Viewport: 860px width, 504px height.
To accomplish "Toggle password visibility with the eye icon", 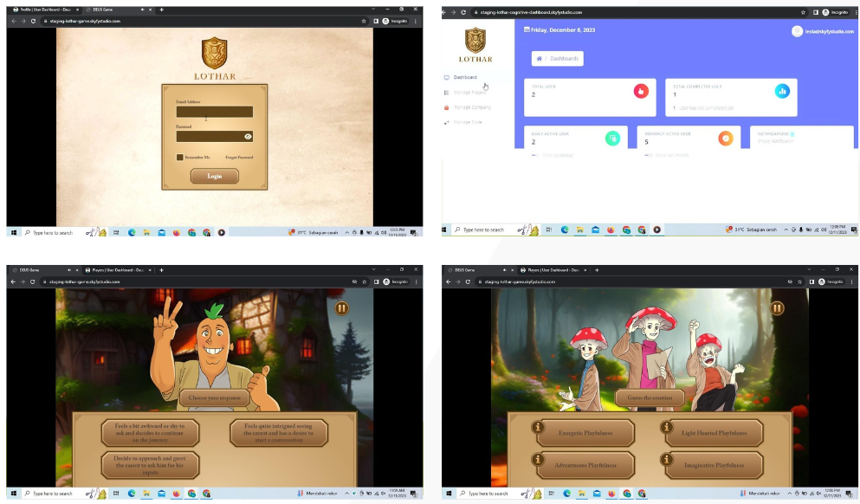I will click(x=248, y=137).
